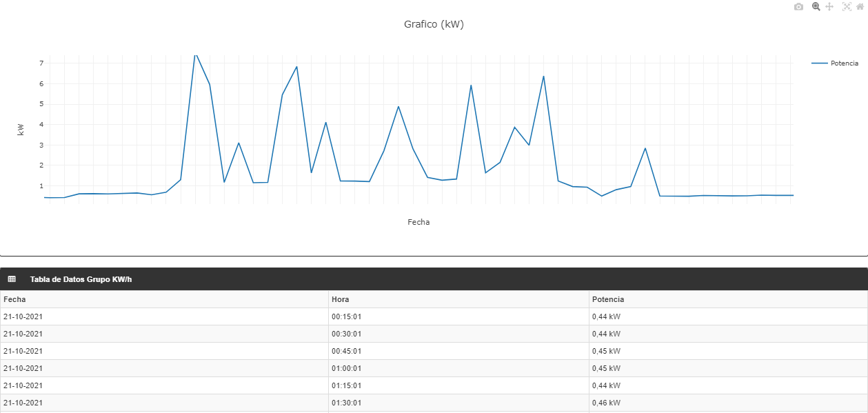The image size is (868, 413).
Task: Click the 'Grafico (kW)' chart title
Action: tap(434, 24)
